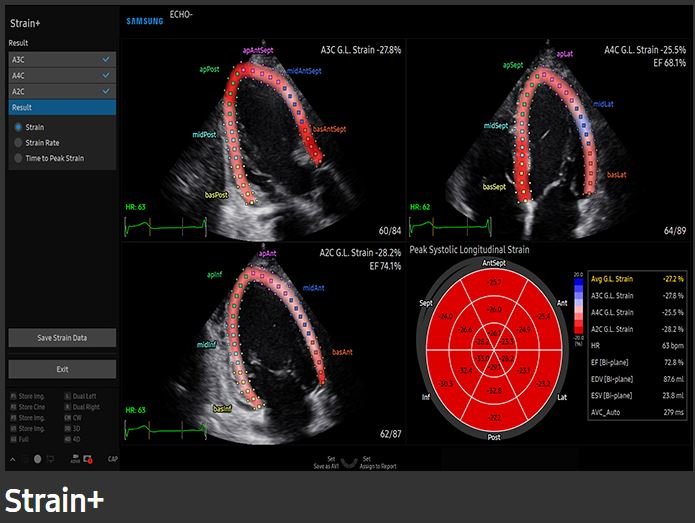
Task: Click the A2C checkmark icon
Action: [106, 91]
